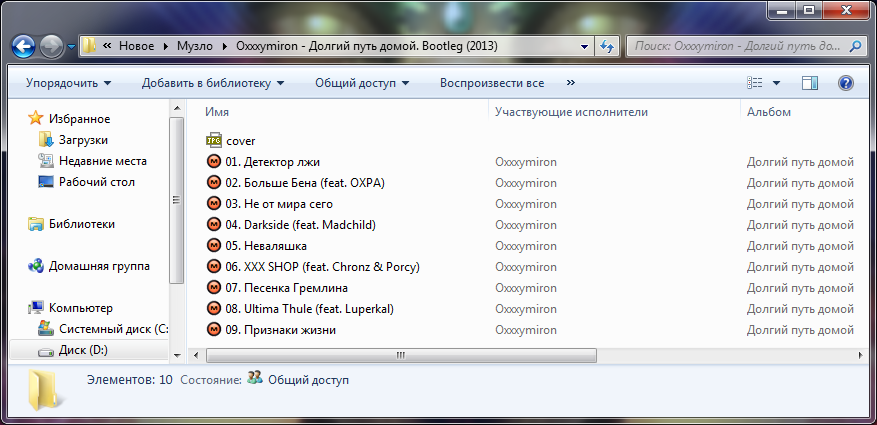Open Добавить в библиотеку menu
The width and height of the screenshot is (877, 425).
pos(213,83)
